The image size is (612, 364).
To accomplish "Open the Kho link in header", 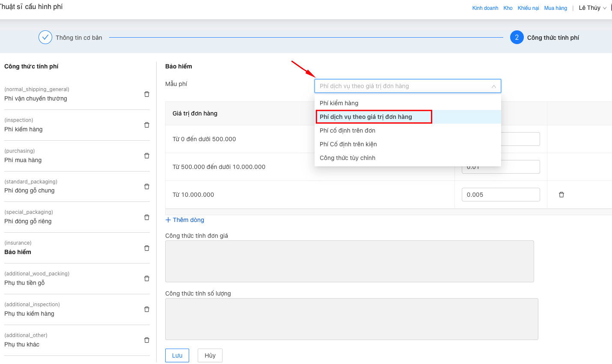I will [508, 8].
